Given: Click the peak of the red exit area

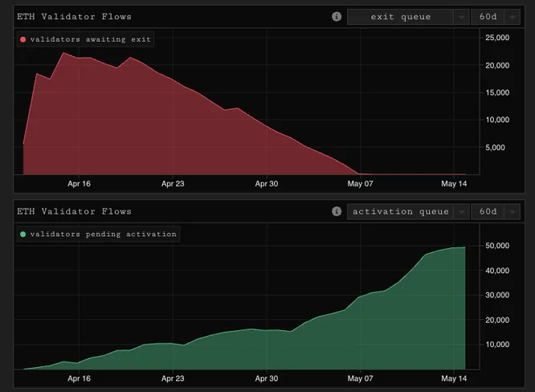Looking at the screenshot, I should pos(63,53).
